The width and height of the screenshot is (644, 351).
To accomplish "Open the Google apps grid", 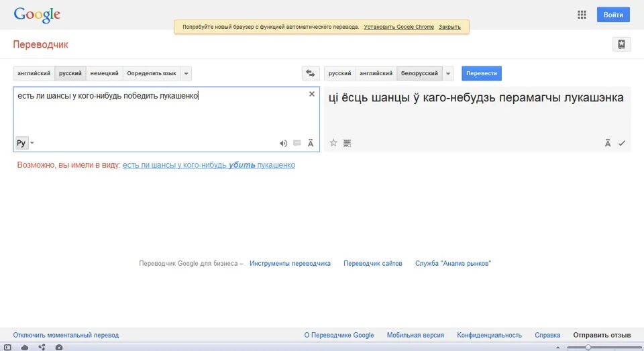I will coord(582,15).
